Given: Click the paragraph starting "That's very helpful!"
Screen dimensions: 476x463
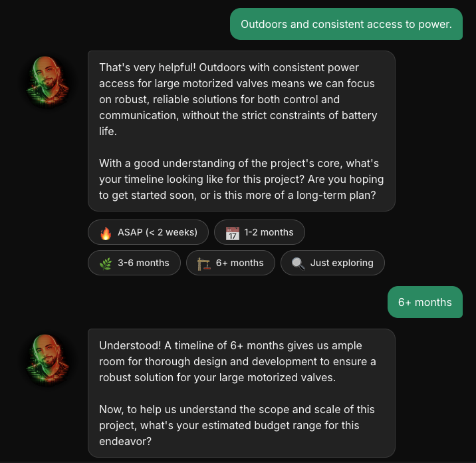Looking at the screenshot, I should pyautogui.click(x=238, y=99).
